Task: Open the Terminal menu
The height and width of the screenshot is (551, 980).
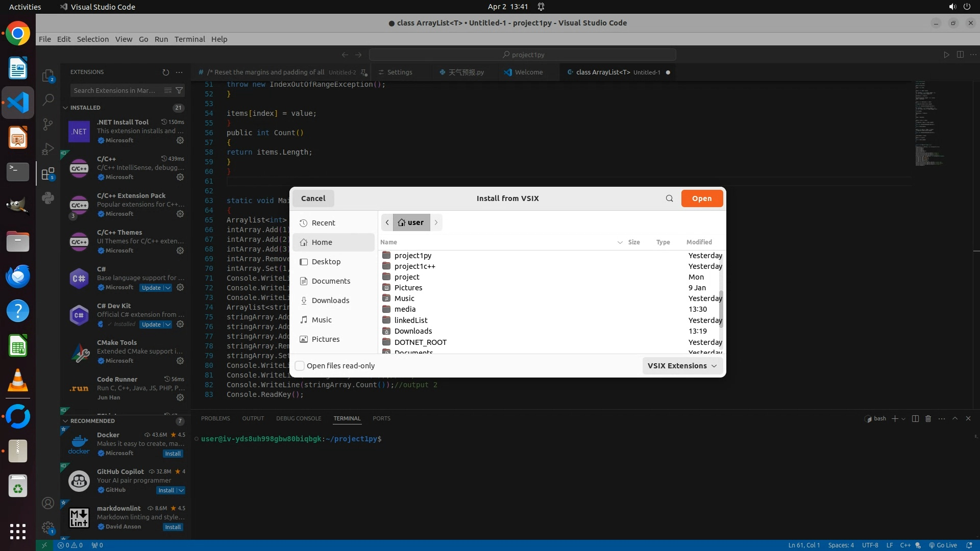Action: 189,39
